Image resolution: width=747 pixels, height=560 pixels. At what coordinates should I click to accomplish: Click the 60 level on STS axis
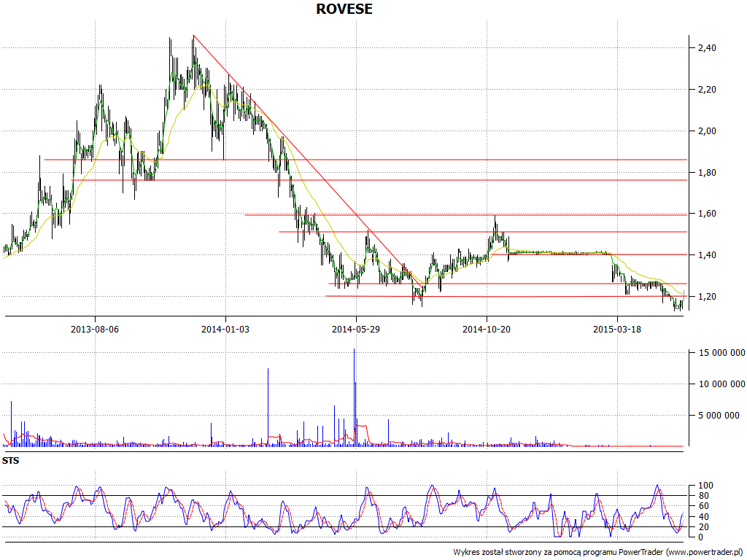[x=705, y=506]
